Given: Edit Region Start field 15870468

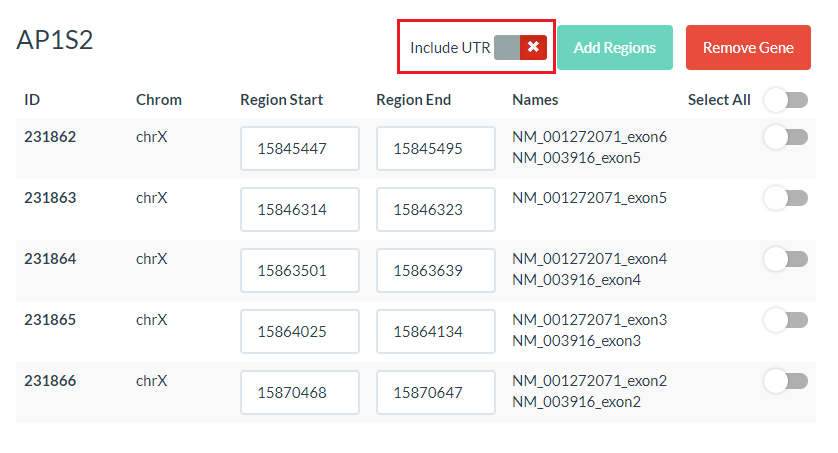Looking at the screenshot, I should pos(300,392).
